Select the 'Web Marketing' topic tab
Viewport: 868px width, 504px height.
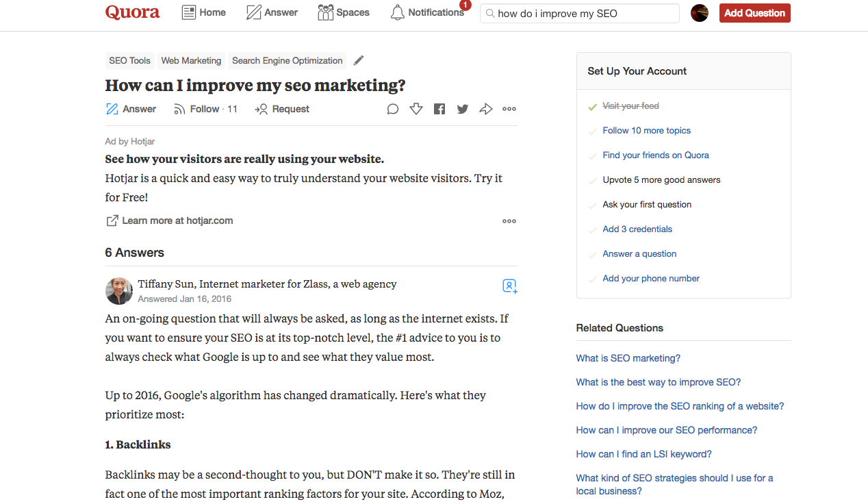coord(191,60)
